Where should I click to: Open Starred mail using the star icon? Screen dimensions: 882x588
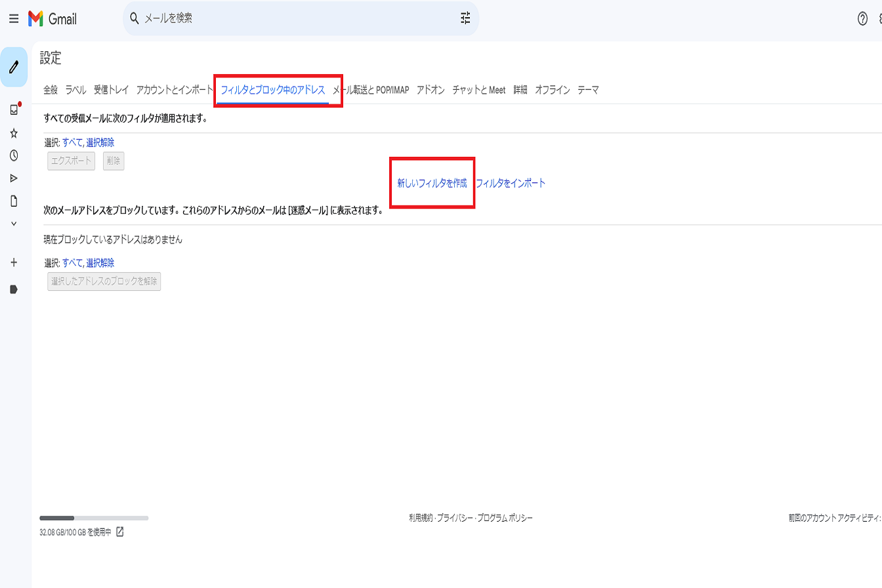tap(14, 134)
